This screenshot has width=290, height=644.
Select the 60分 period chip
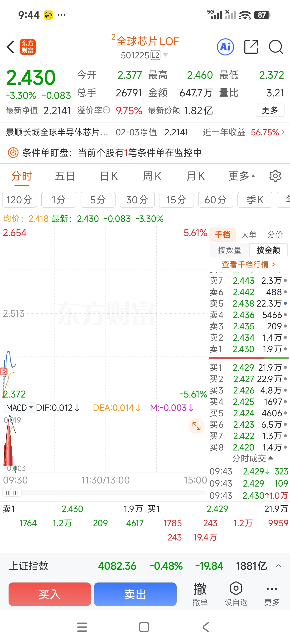click(216, 200)
